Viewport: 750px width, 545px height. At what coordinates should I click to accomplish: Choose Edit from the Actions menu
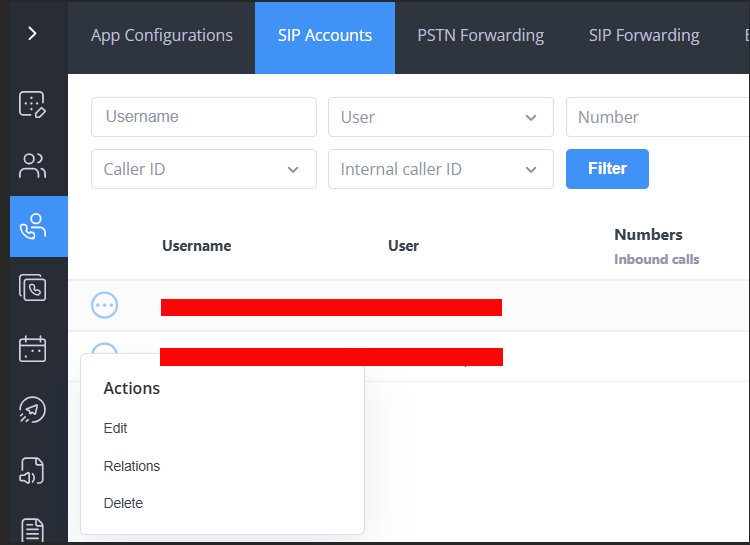[x=116, y=428]
